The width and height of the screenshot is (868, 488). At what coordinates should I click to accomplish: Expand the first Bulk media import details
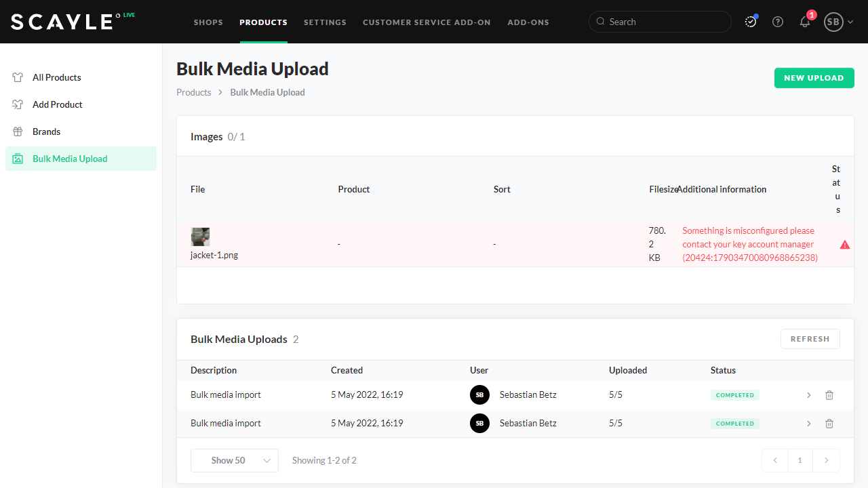click(808, 395)
